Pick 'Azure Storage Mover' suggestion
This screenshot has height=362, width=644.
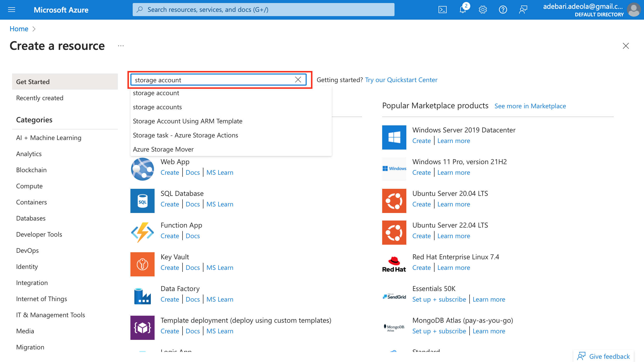pyautogui.click(x=163, y=149)
